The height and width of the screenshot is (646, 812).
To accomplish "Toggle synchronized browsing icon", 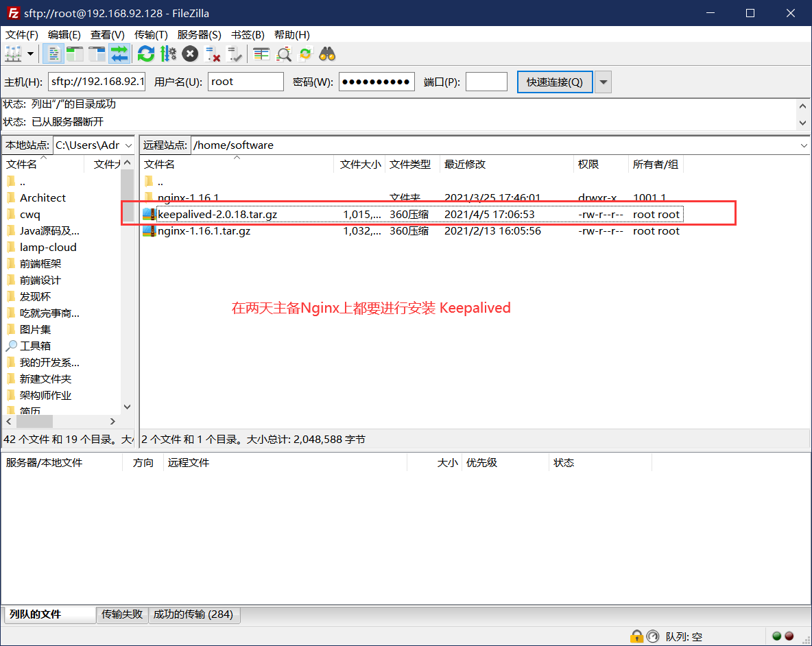I will pos(306,53).
